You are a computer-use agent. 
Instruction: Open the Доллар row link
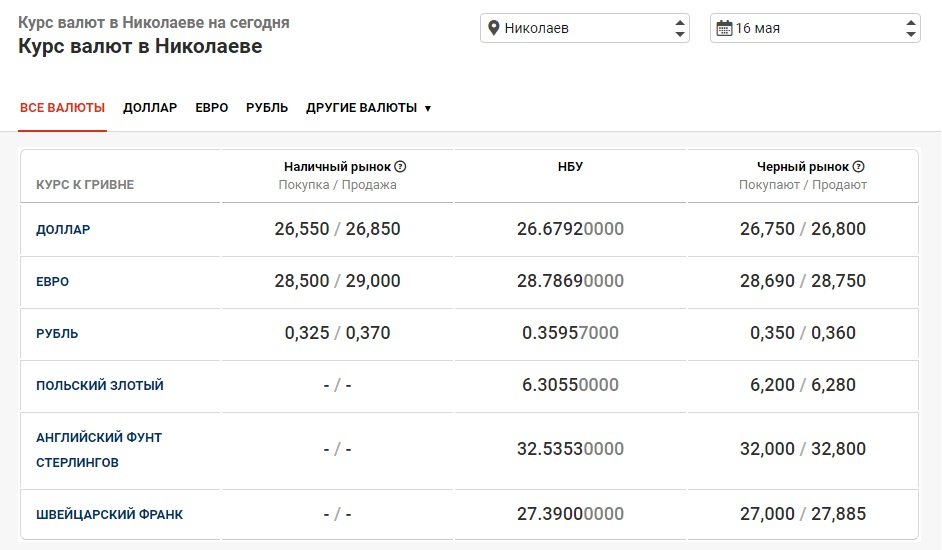click(63, 229)
